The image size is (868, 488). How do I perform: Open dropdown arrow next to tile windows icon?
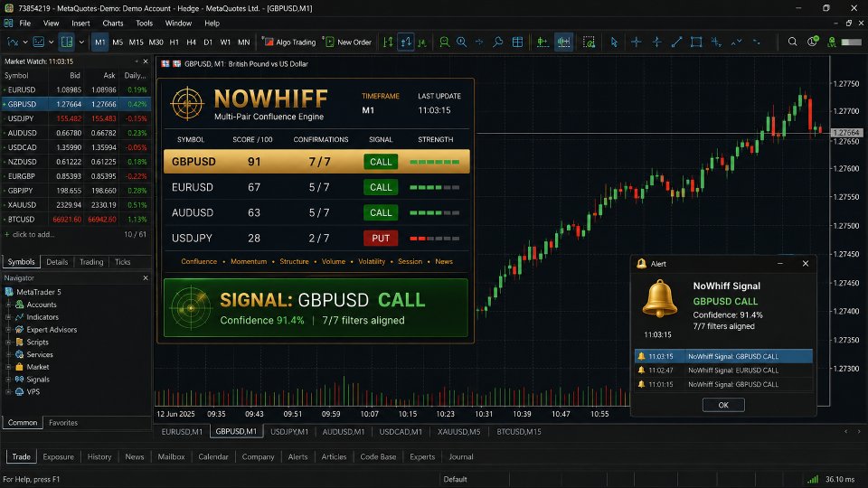click(81, 42)
